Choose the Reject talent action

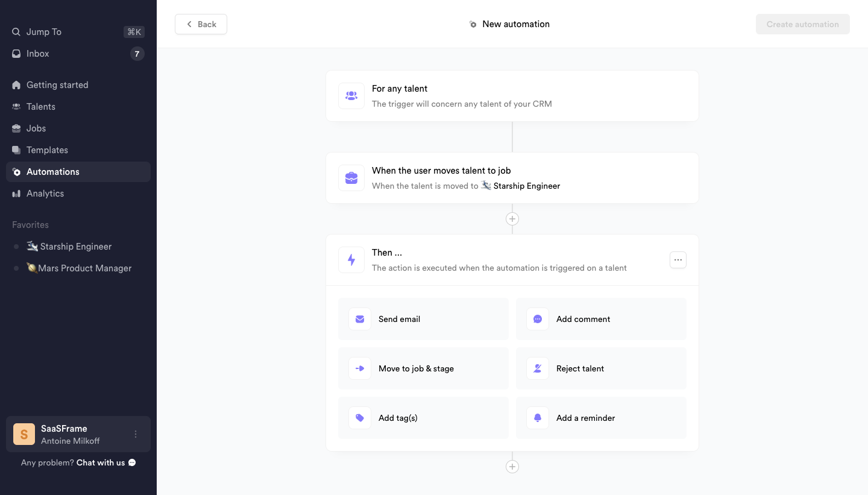point(601,368)
